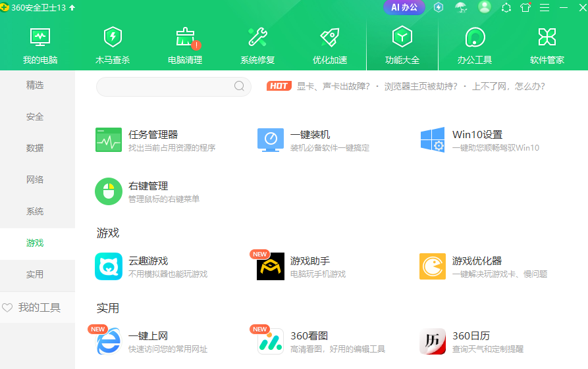The image size is (588, 369).
Task: Click the AI 办公 button
Action: (404, 7)
